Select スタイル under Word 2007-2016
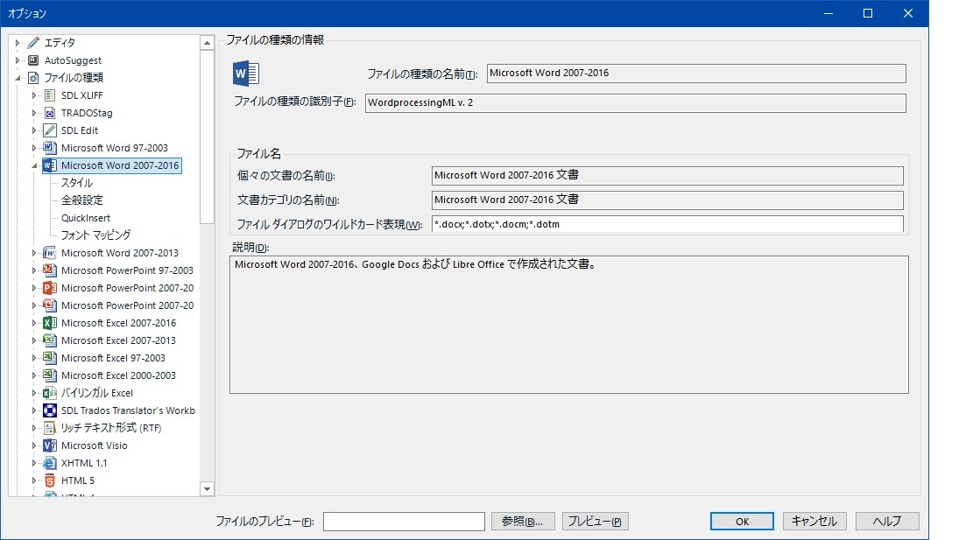 point(77,182)
